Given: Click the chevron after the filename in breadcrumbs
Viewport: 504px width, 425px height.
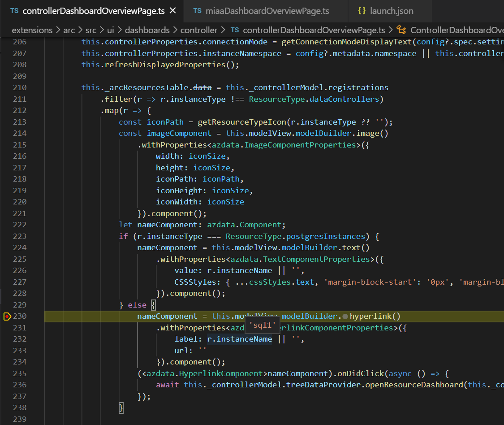Looking at the screenshot, I should pyautogui.click(x=392, y=30).
